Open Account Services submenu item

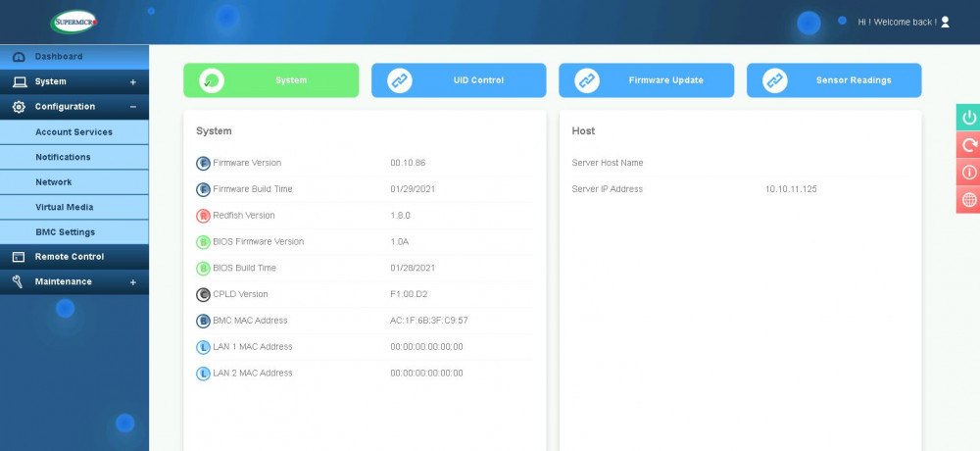(74, 132)
